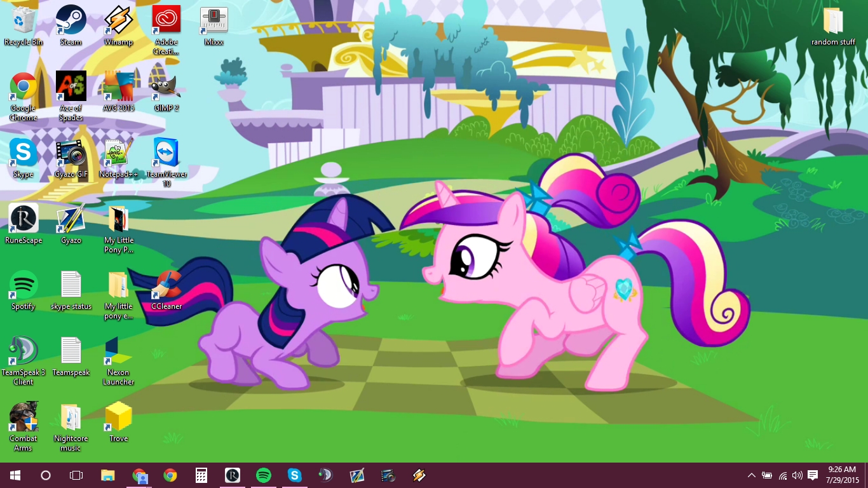Select the TeamSpeak 3 Client desktop shortcut
This screenshot has height=488, width=868.
[24, 361]
